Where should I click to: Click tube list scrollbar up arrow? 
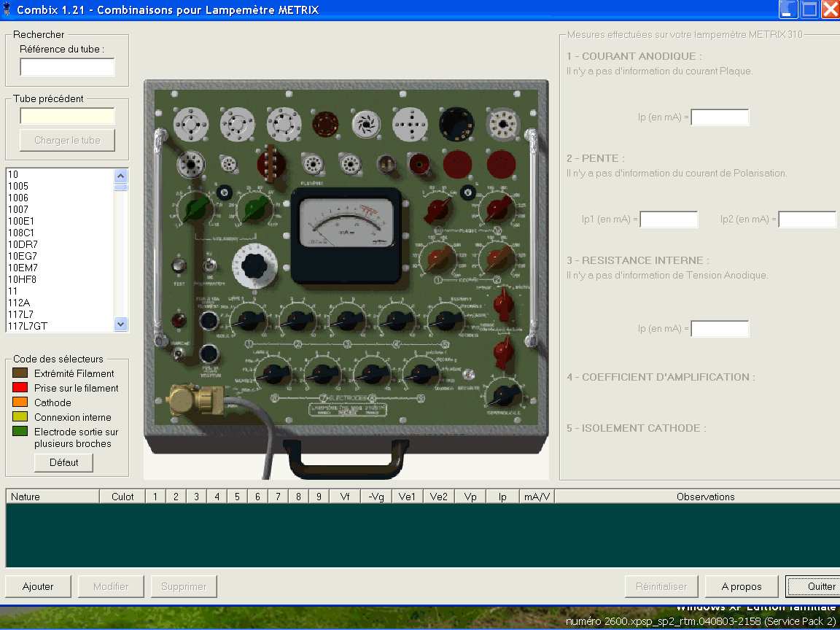pyautogui.click(x=121, y=176)
